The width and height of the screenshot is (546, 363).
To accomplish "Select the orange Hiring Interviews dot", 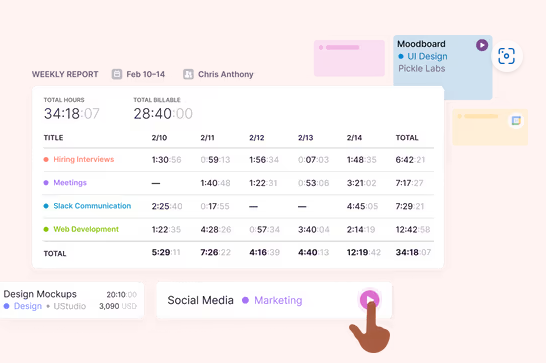I will pos(46,160).
